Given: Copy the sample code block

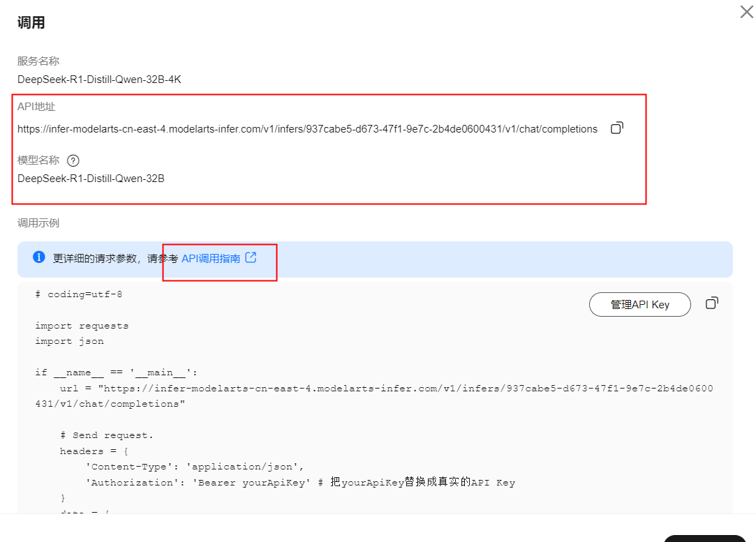Looking at the screenshot, I should tap(711, 303).
